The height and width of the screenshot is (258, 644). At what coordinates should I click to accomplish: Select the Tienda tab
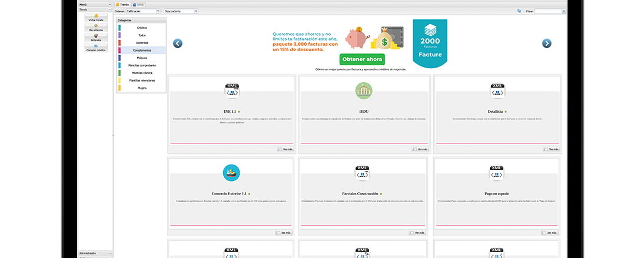pyautogui.click(x=122, y=4)
